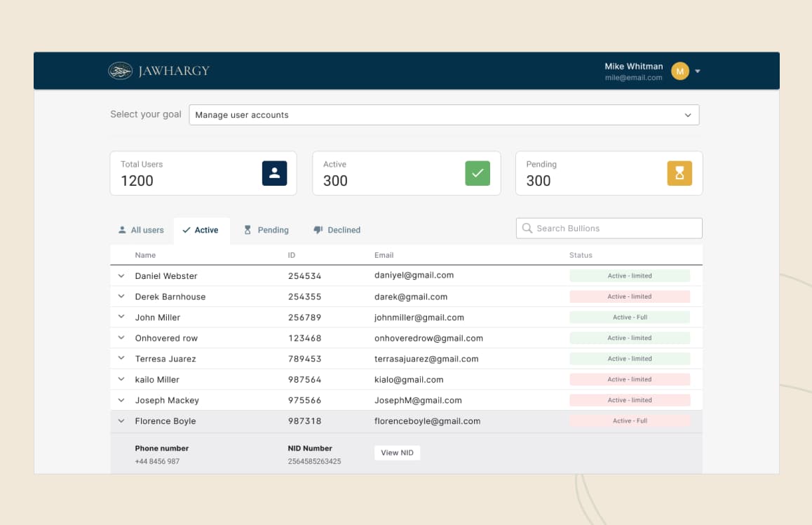Click John Miller's email address
This screenshot has width=812, height=525.
coord(419,317)
